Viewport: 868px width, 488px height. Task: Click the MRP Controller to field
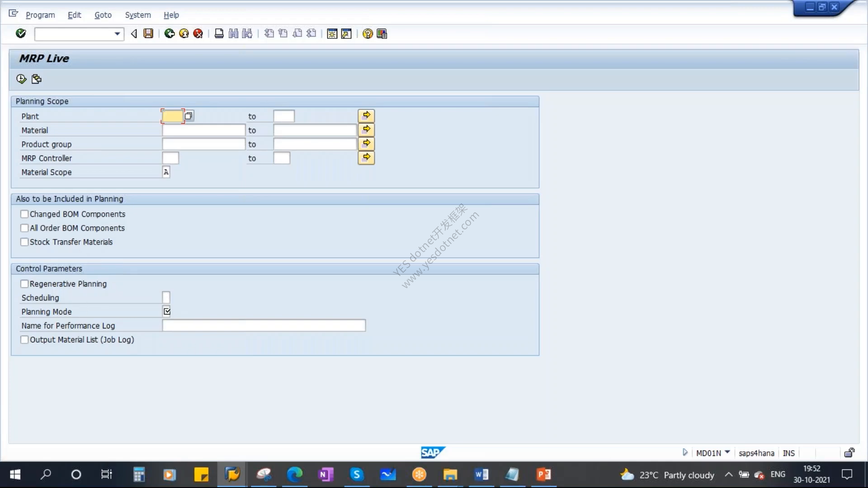[282, 158]
